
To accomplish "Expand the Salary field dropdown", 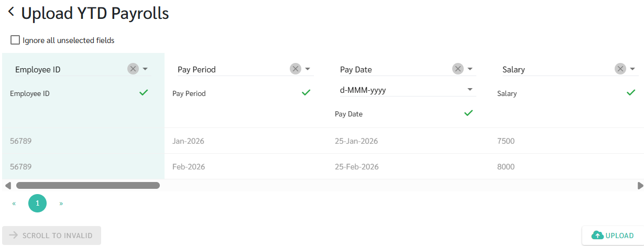I will pyautogui.click(x=632, y=69).
